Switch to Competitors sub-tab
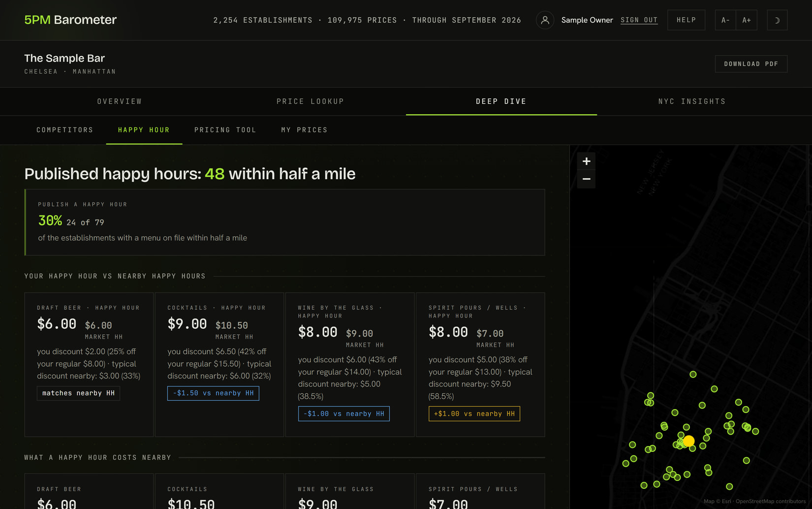This screenshot has width=812, height=509. 65,130
